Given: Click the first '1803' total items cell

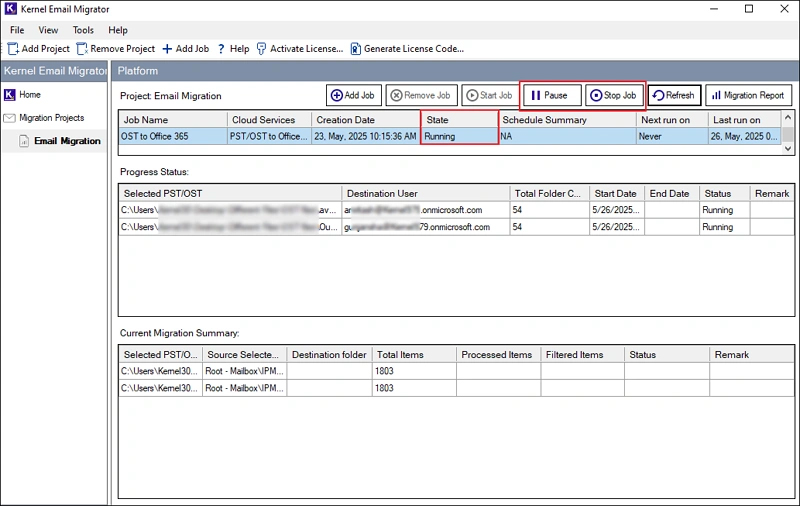Looking at the screenshot, I should tap(414, 371).
